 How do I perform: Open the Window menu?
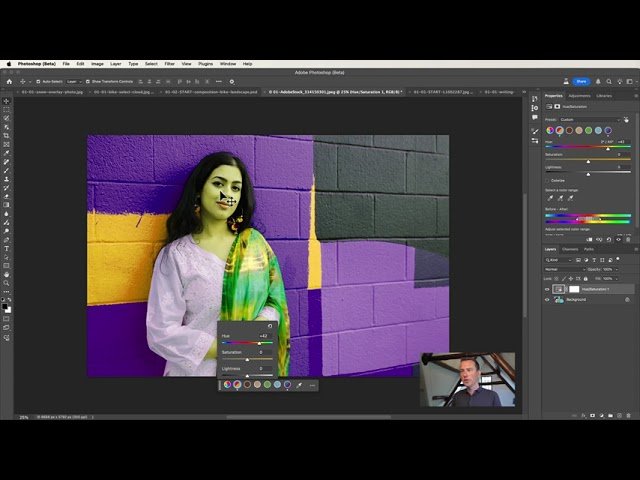(x=228, y=64)
